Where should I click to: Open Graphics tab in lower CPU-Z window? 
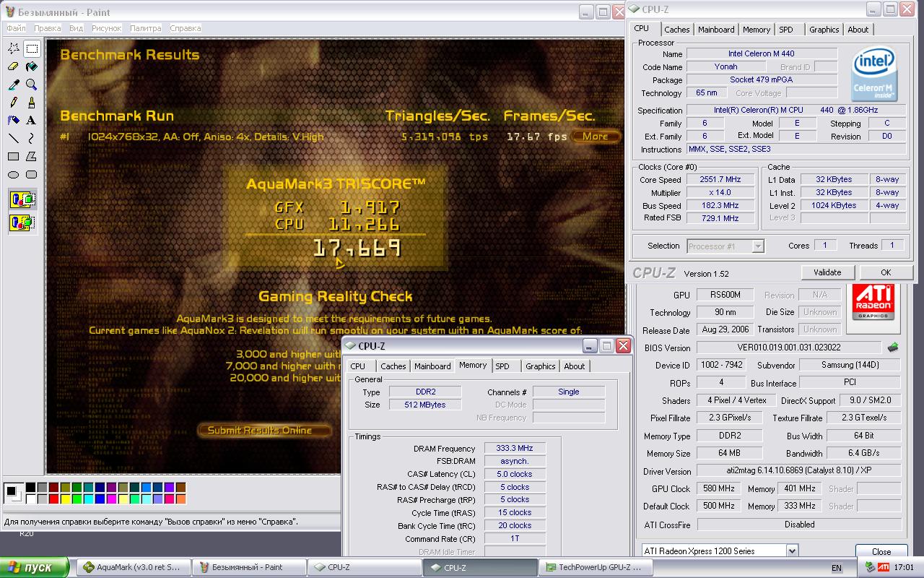[541, 366]
